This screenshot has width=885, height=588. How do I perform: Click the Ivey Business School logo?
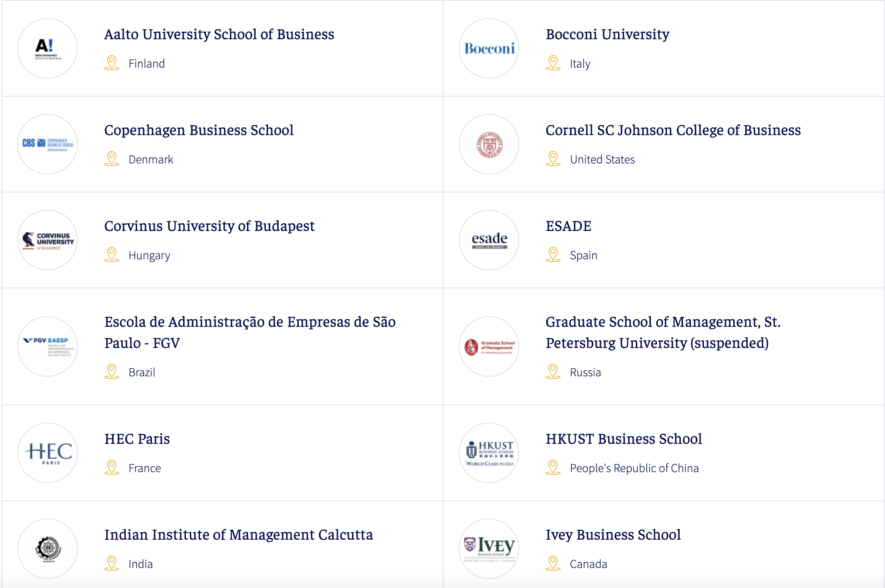489,548
